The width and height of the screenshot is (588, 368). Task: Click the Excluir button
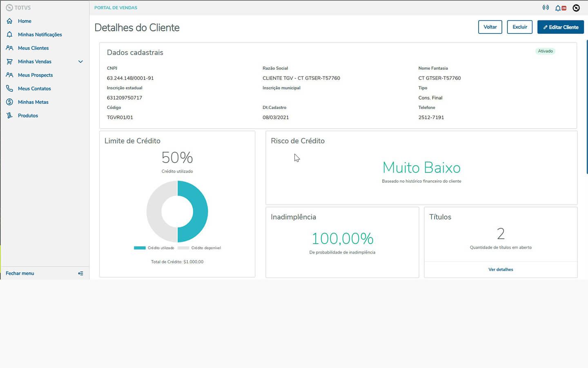[x=519, y=27]
